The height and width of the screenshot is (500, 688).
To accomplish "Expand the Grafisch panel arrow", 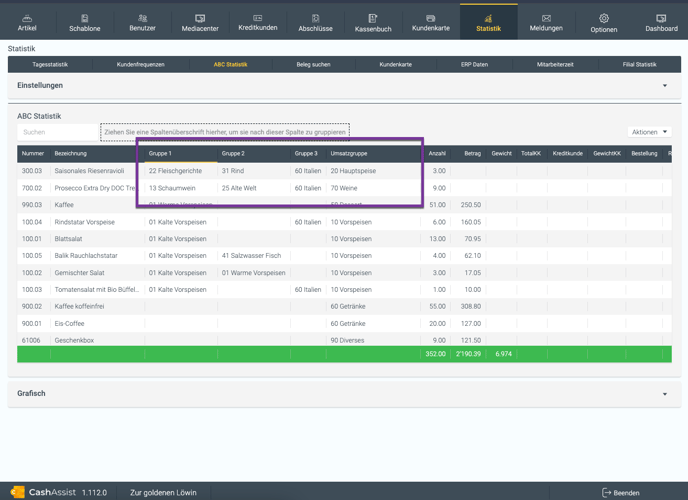I will (x=665, y=394).
